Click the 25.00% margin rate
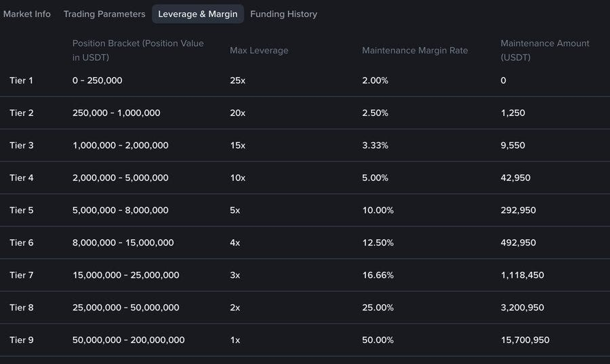The width and height of the screenshot is (610, 364). [x=378, y=308]
